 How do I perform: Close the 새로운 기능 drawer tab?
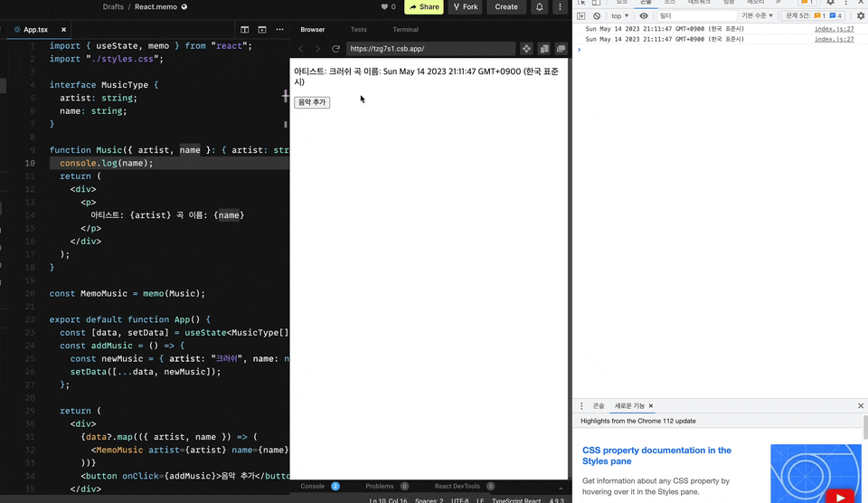(x=651, y=406)
